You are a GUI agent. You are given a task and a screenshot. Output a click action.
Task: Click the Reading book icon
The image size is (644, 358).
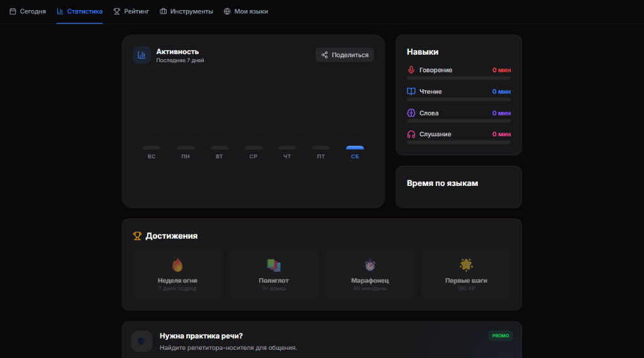[411, 92]
